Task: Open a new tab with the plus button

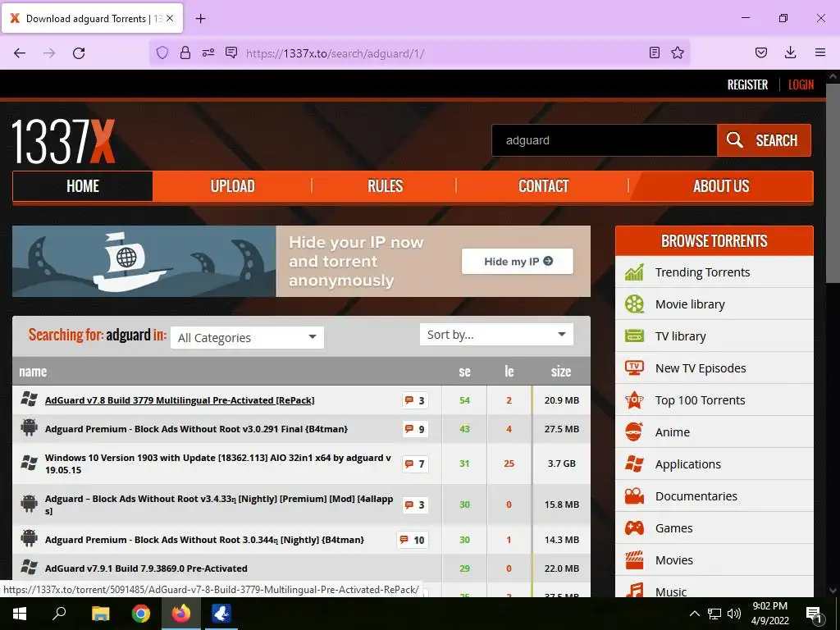Action: pyautogui.click(x=200, y=19)
